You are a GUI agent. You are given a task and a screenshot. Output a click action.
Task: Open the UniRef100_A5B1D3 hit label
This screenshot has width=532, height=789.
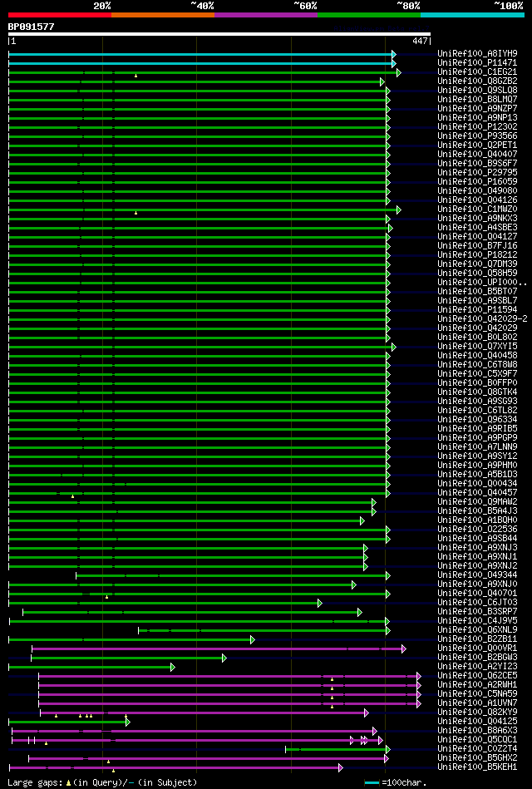[x=478, y=475]
